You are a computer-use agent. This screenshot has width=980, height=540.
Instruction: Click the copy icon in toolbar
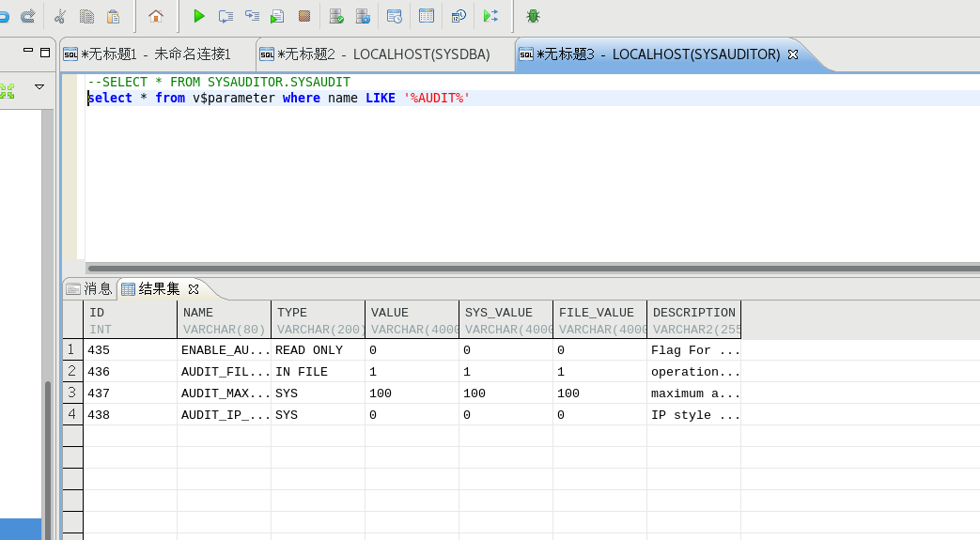point(86,16)
